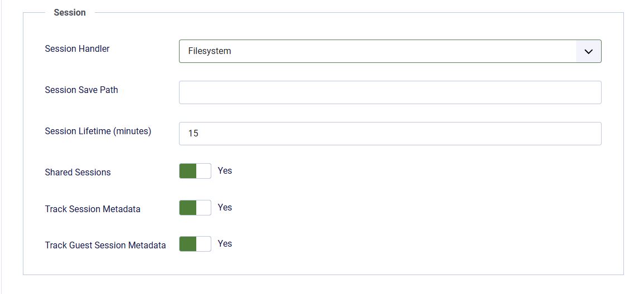Image resolution: width=644 pixels, height=294 pixels.
Task: Click the Session Lifetime (minutes) label
Action: tap(98, 131)
